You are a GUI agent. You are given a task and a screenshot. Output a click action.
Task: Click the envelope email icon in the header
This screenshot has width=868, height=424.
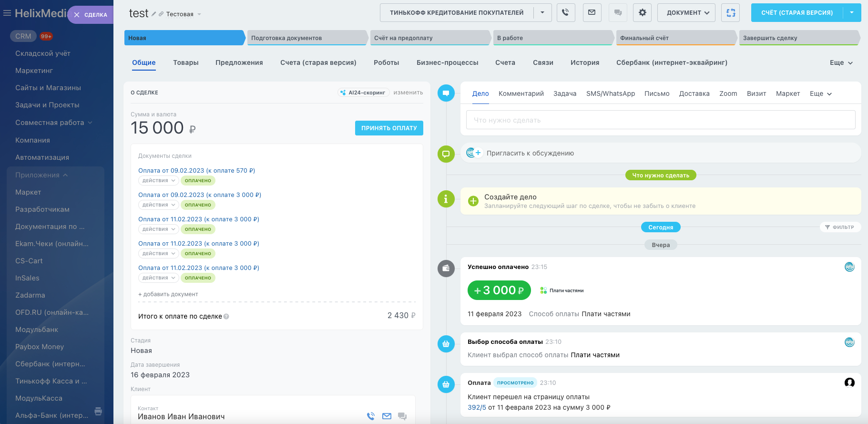tap(592, 12)
